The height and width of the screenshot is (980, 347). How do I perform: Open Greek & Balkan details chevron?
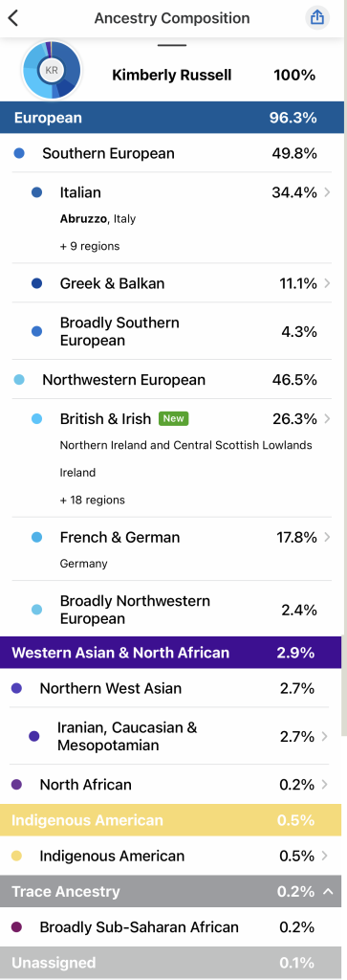point(327,283)
